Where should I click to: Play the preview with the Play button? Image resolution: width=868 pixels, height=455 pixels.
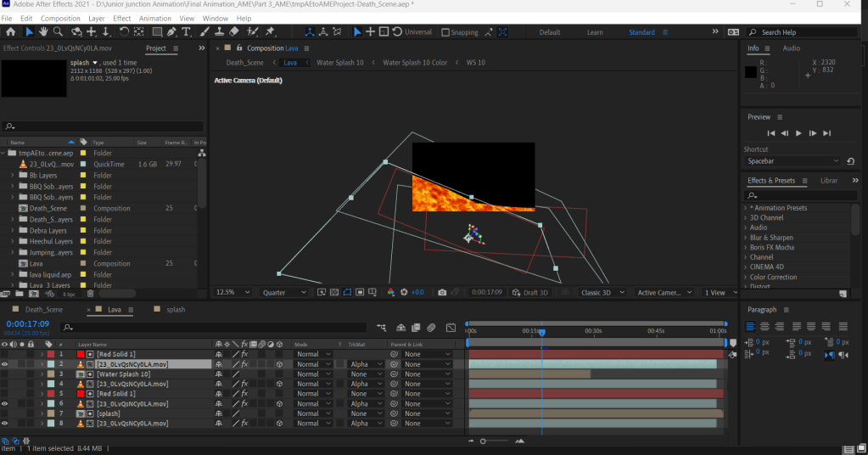tap(798, 133)
